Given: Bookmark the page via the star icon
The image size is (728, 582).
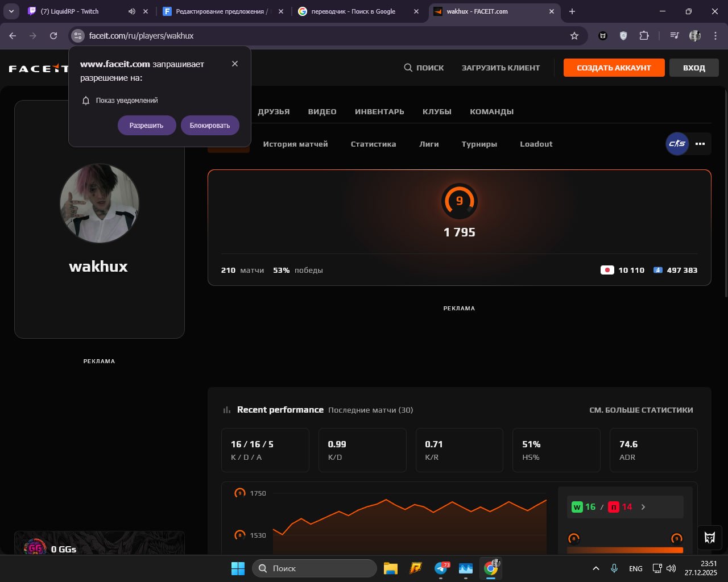Looking at the screenshot, I should tap(574, 35).
